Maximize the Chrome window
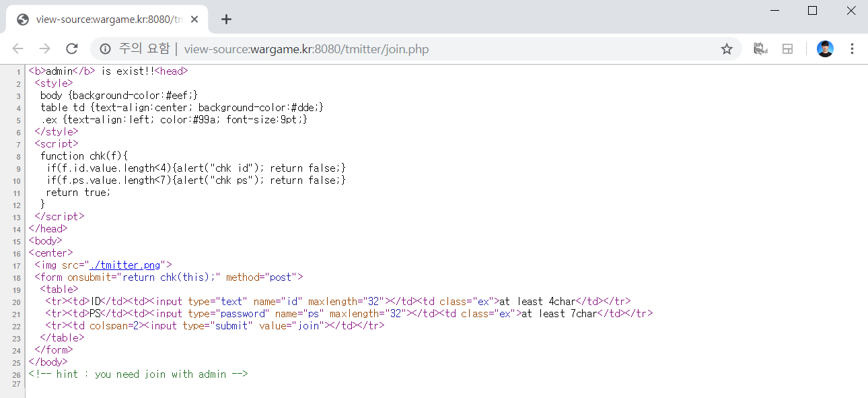 pyautogui.click(x=812, y=10)
